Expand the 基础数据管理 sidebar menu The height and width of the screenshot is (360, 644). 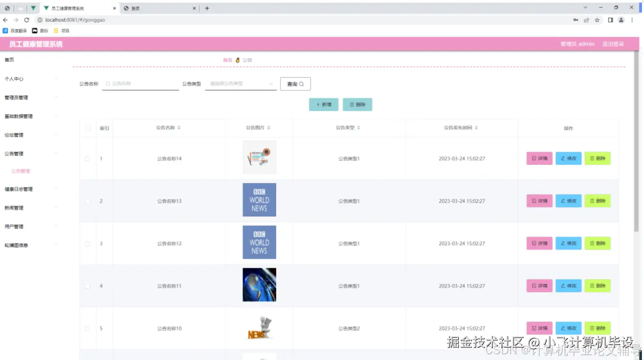(x=31, y=116)
